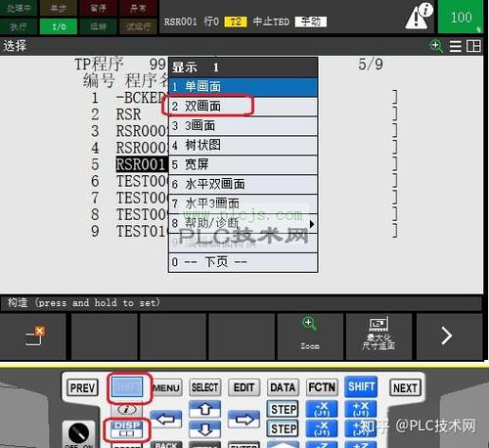
Task: Click the 单步 status indicator
Action: click(59, 8)
